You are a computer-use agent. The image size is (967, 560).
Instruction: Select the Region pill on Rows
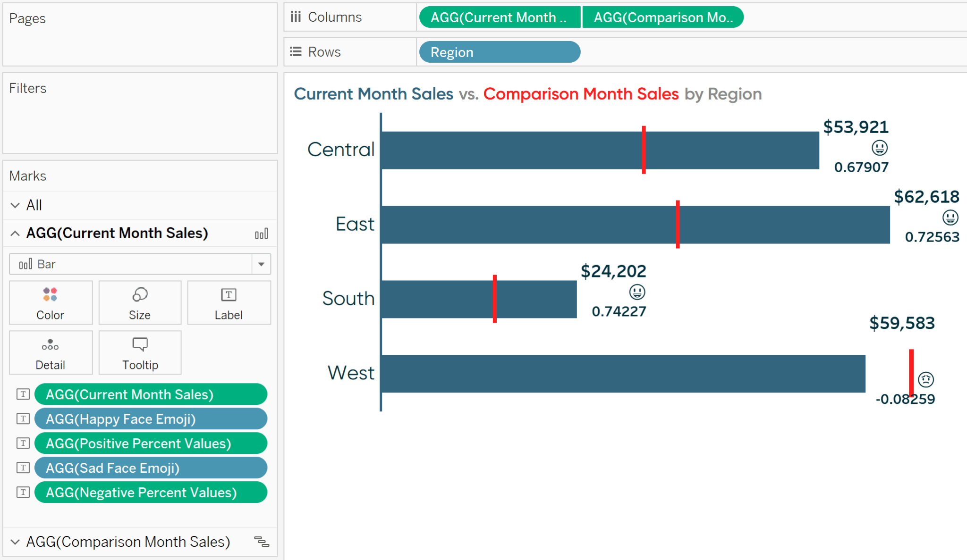pos(499,52)
